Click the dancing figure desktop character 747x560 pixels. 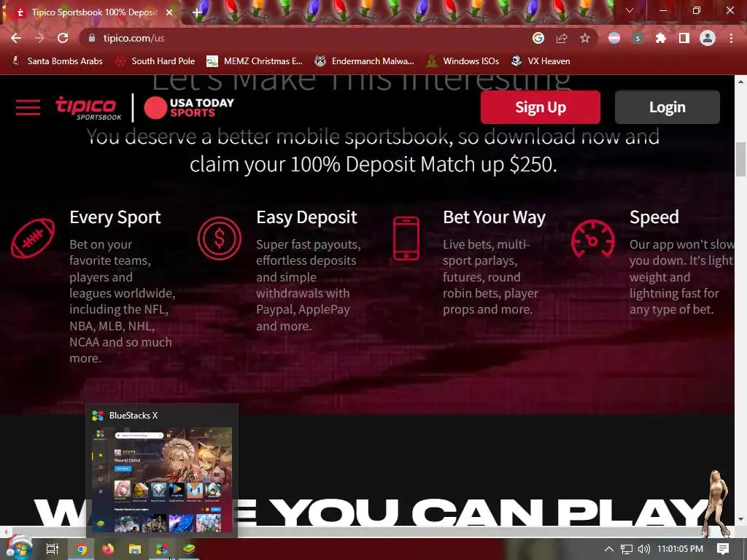coord(716,504)
